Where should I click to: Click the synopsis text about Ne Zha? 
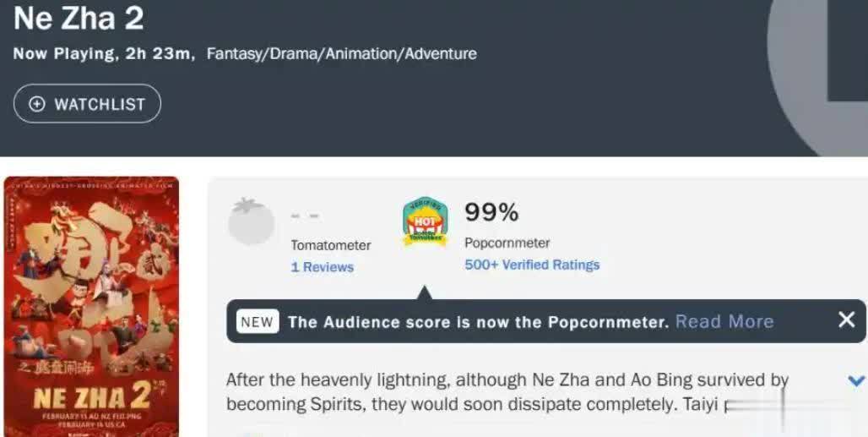507,392
